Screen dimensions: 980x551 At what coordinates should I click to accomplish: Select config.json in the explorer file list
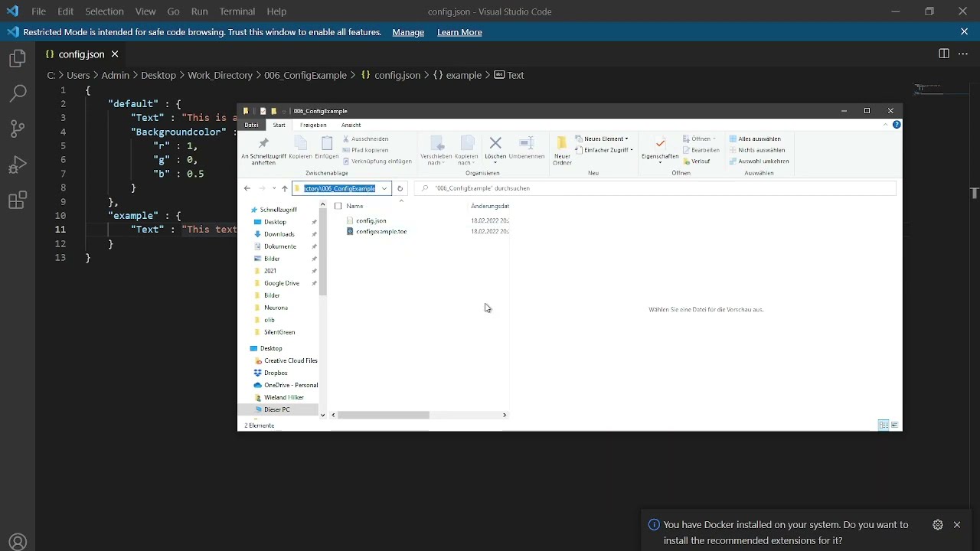[371, 220]
